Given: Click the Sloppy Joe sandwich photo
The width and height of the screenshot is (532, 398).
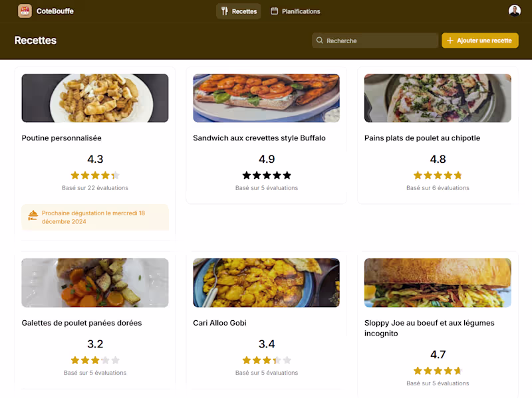Looking at the screenshot, I should click(438, 283).
